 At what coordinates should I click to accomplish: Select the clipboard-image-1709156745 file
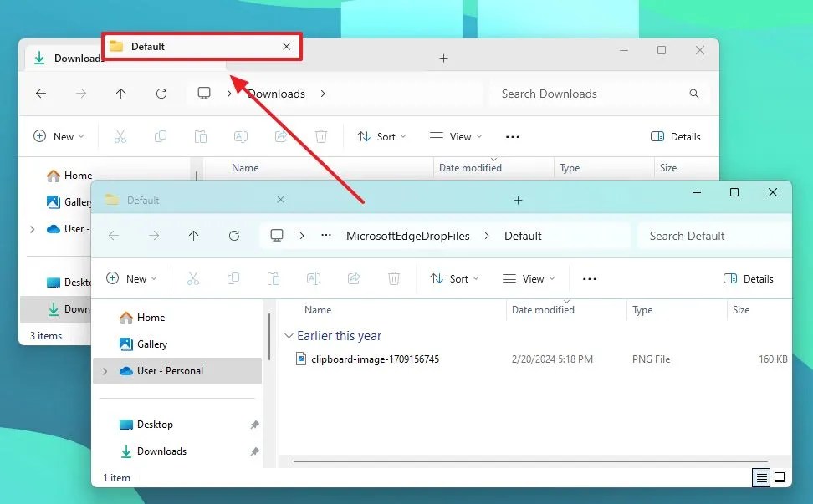coord(374,359)
